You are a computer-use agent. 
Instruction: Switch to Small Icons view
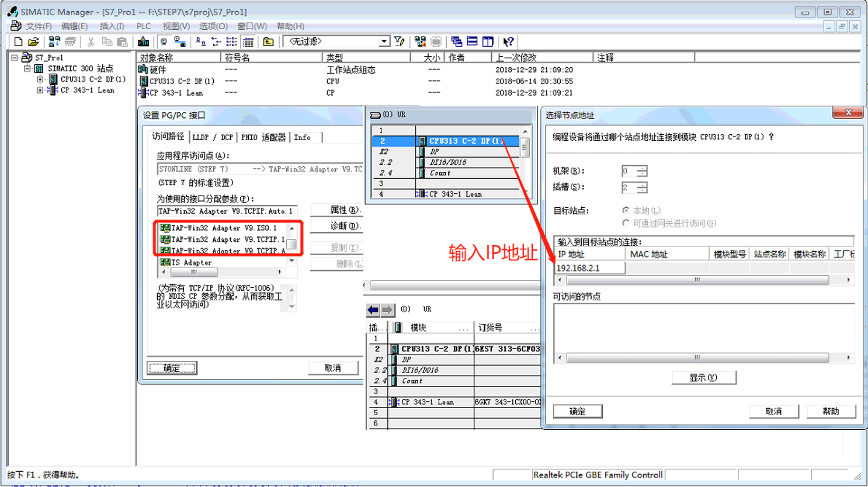(217, 41)
